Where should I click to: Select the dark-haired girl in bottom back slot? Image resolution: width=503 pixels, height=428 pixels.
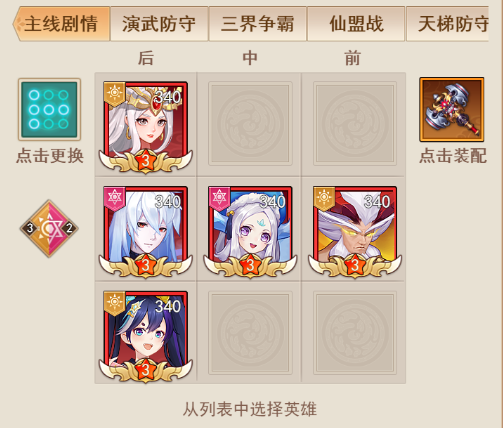coord(146,337)
